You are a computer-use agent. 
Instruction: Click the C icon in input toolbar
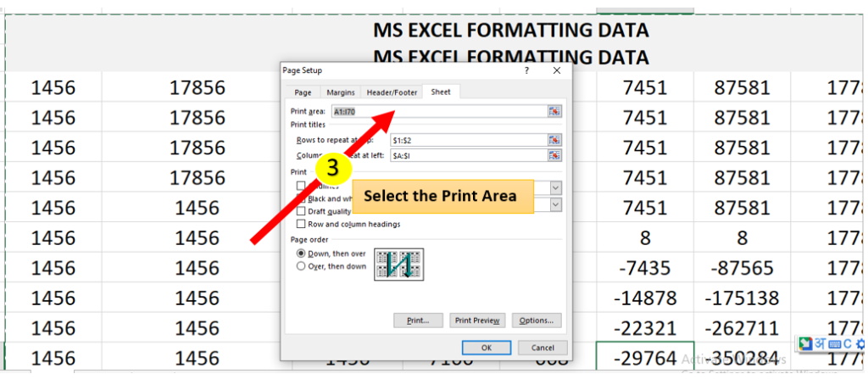pyautogui.click(x=848, y=344)
